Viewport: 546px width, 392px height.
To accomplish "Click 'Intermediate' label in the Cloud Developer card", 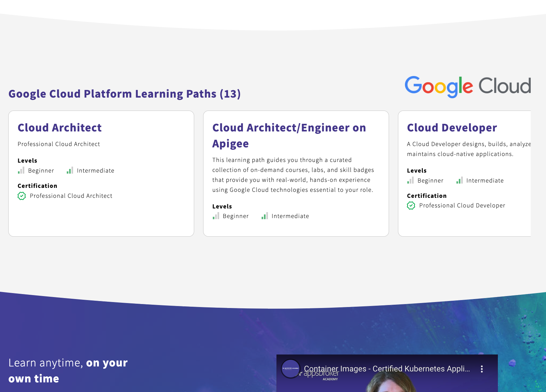I will click(485, 181).
